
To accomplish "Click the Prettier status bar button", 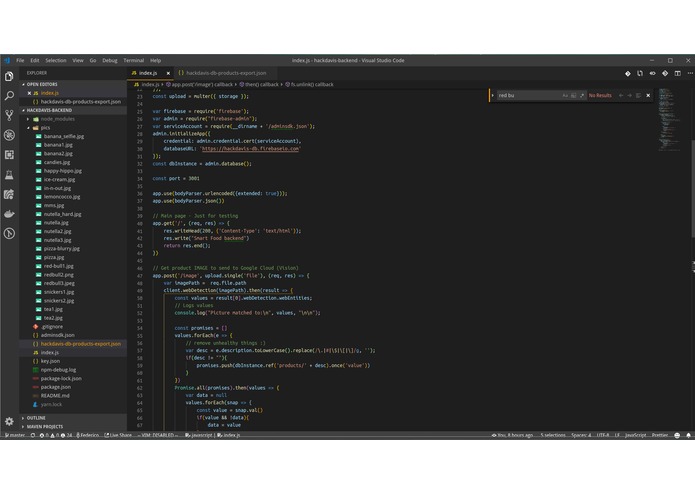I will 660,435.
